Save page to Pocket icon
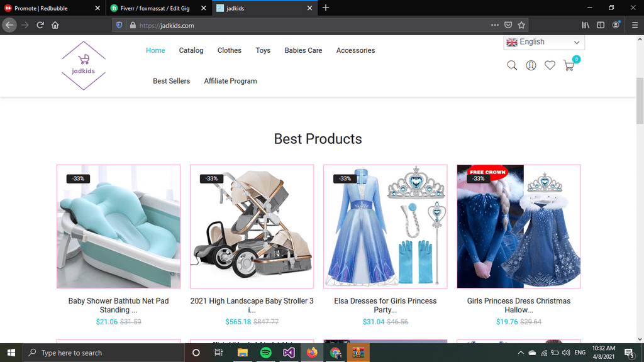644x362 pixels. click(x=508, y=25)
